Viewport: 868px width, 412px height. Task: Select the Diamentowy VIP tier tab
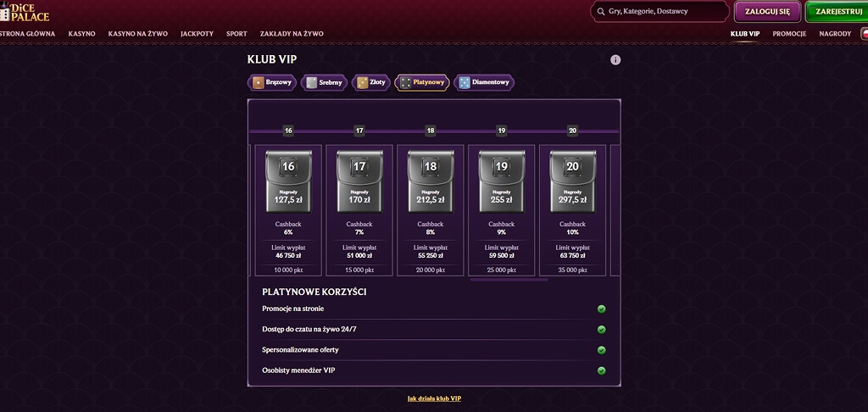[484, 82]
